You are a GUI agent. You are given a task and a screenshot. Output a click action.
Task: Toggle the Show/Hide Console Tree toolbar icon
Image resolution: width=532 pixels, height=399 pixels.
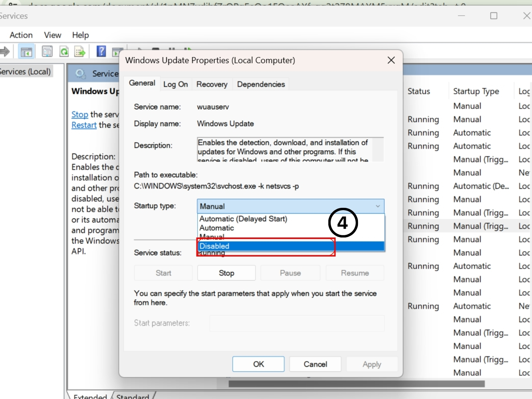pos(26,52)
